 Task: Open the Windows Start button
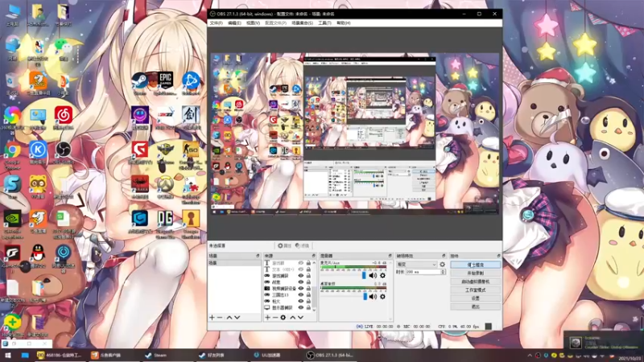coord(8,355)
